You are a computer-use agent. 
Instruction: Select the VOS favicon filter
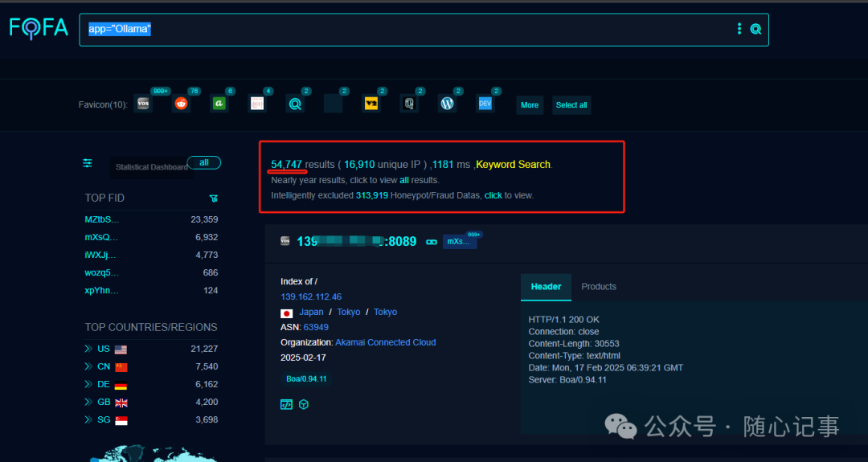(143, 104)
